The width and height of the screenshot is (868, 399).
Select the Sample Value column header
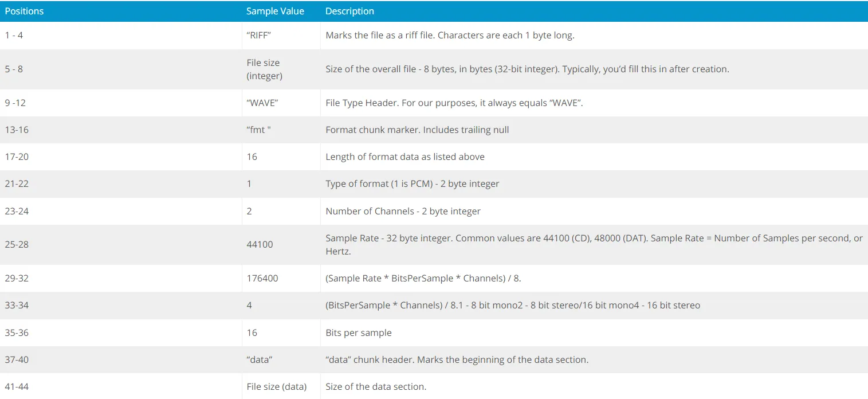pyautogui.click(x=275, y=11)
